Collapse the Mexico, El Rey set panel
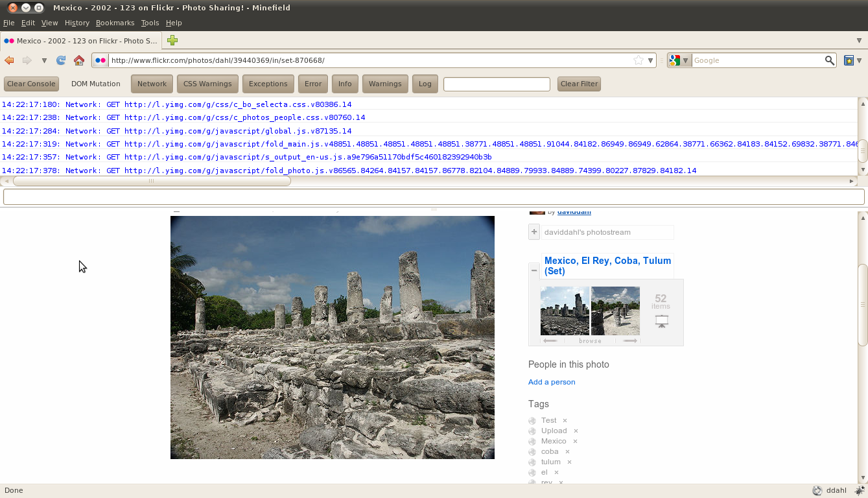Image resolution: width=868 pixels, height=498 pixels. click(534, 270)
